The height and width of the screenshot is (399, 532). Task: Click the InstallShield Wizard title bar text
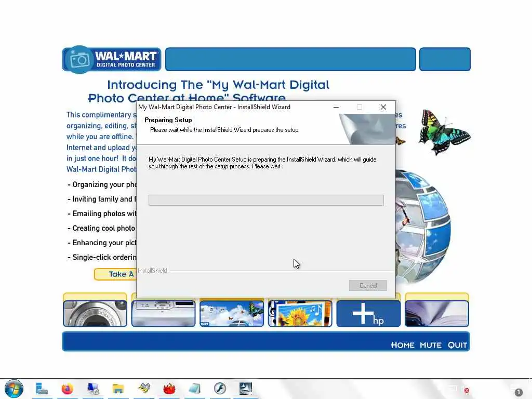click(x=214, y=107)
